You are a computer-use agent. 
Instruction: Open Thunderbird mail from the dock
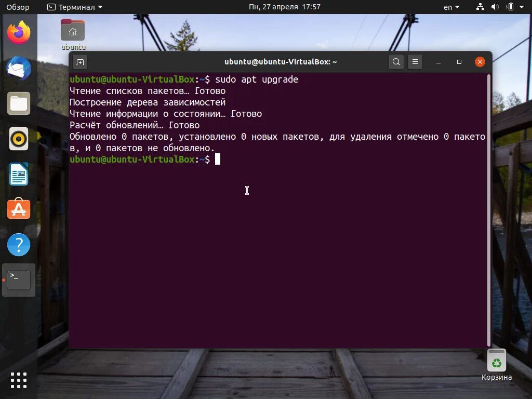pyautogui.click(x=19, y=68)
